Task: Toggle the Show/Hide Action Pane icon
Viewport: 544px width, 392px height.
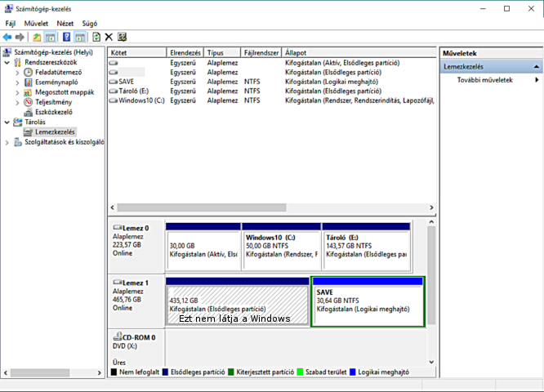Action: [80, 37]
